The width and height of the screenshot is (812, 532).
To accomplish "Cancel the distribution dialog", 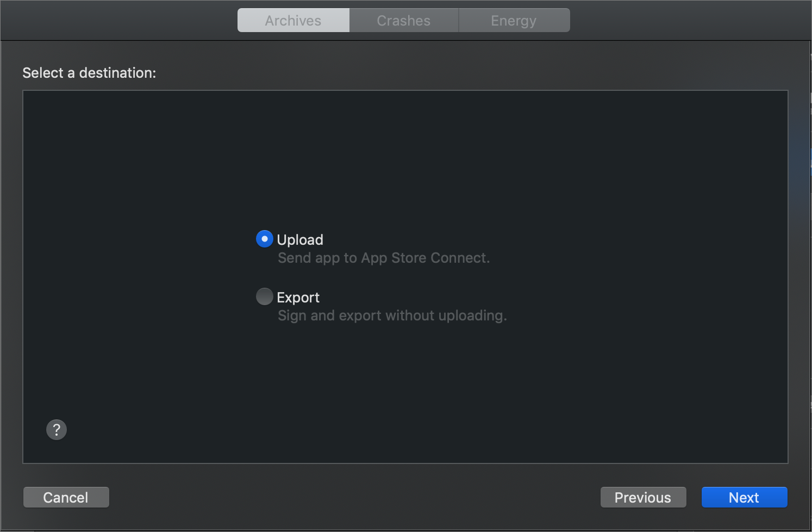I will pos(66,497).
